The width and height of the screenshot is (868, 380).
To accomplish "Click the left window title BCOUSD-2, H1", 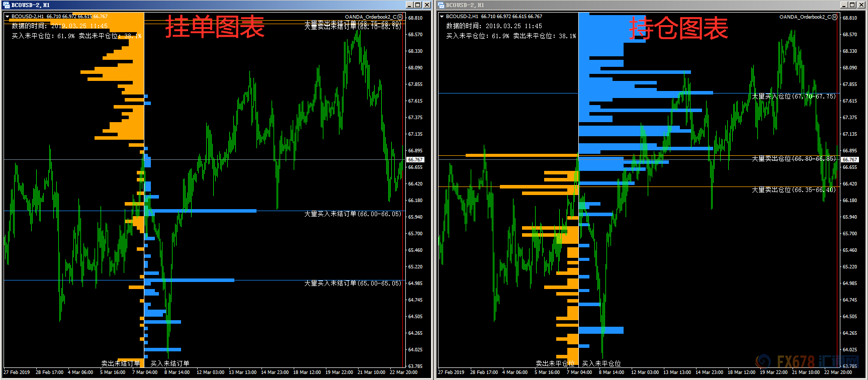I will [30, 5].
